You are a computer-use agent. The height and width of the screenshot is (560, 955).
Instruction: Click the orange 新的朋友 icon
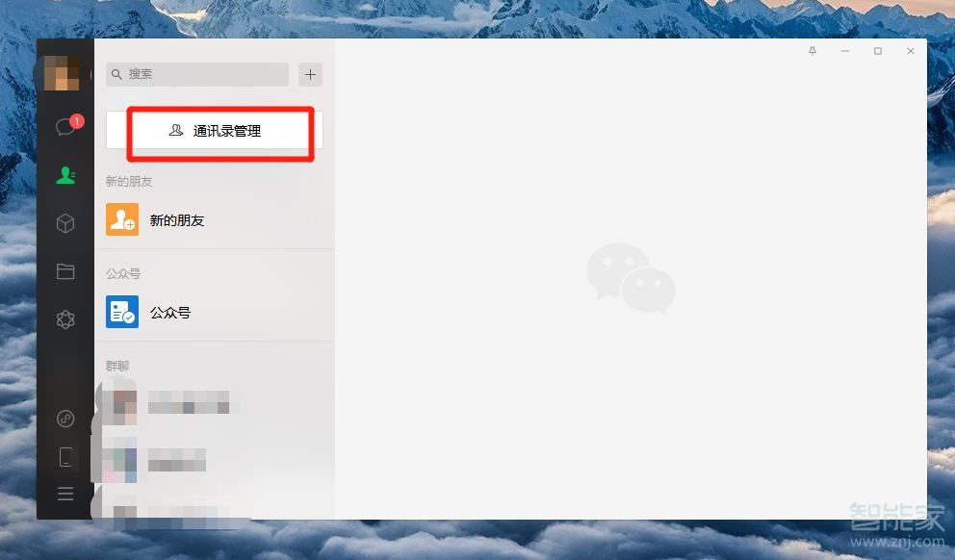pos(122,219)
